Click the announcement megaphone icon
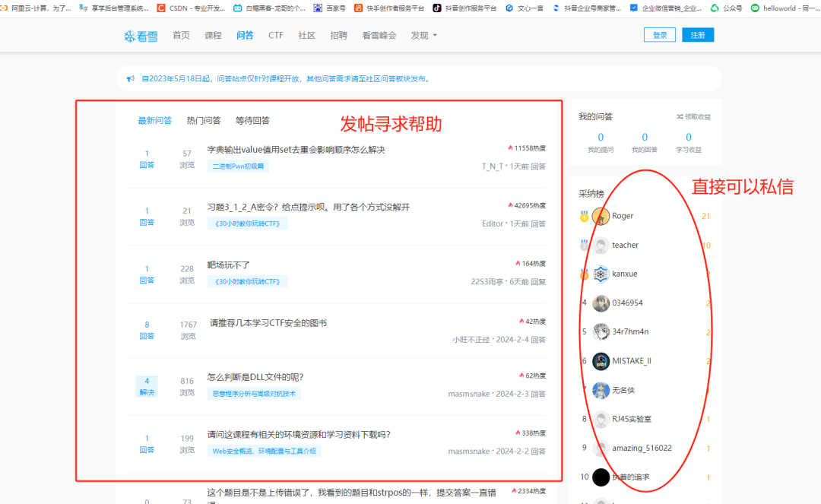The width and height of the screenshot is (821, 504). 131,79
